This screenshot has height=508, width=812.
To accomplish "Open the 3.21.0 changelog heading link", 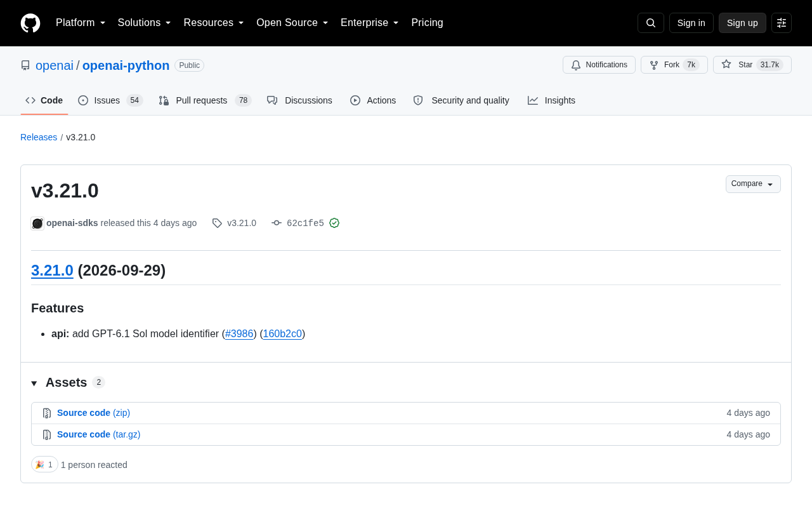I will [x=52, y=271].
